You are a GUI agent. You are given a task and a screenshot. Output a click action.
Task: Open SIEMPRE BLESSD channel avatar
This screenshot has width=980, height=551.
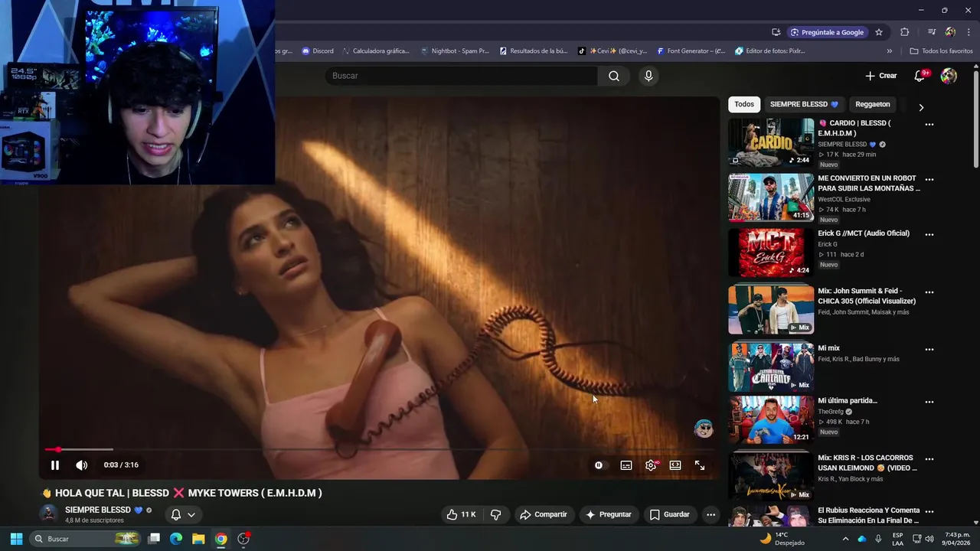(x=49, y=514)
